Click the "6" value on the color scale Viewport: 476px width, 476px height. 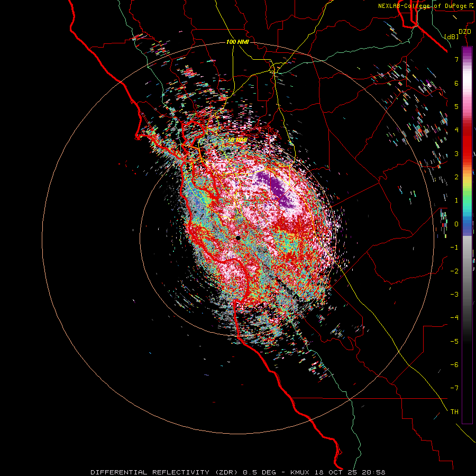456,83
